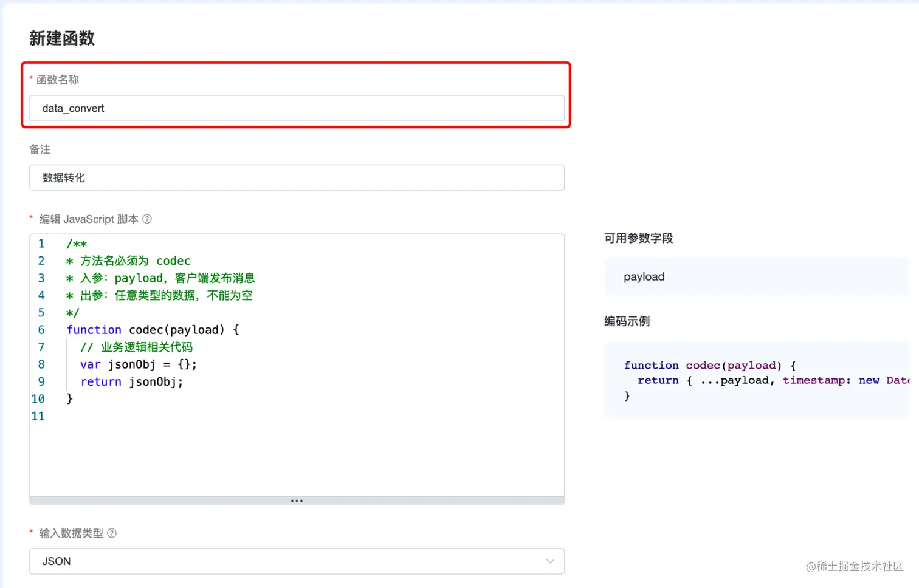The width and height of the screenshot is (919, 588).
Task: Select the payload parameter field
Action: (x=756, y=276)
